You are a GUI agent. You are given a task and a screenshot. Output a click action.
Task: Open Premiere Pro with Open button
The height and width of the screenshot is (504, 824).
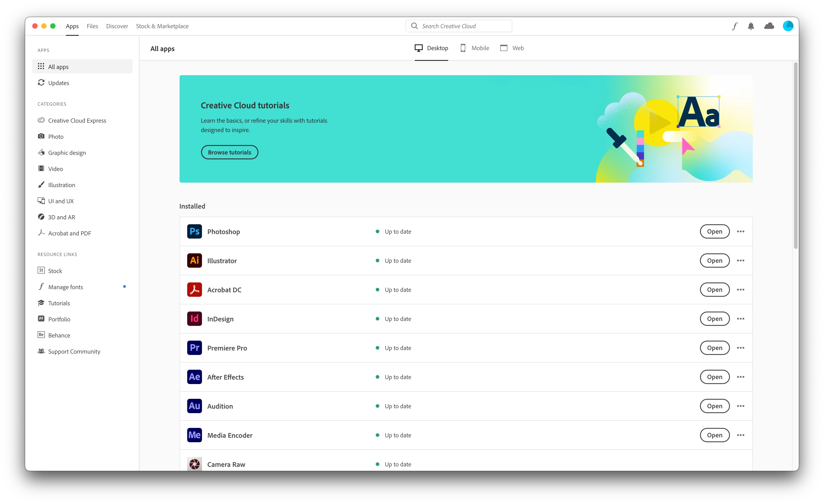click(714, 348)
